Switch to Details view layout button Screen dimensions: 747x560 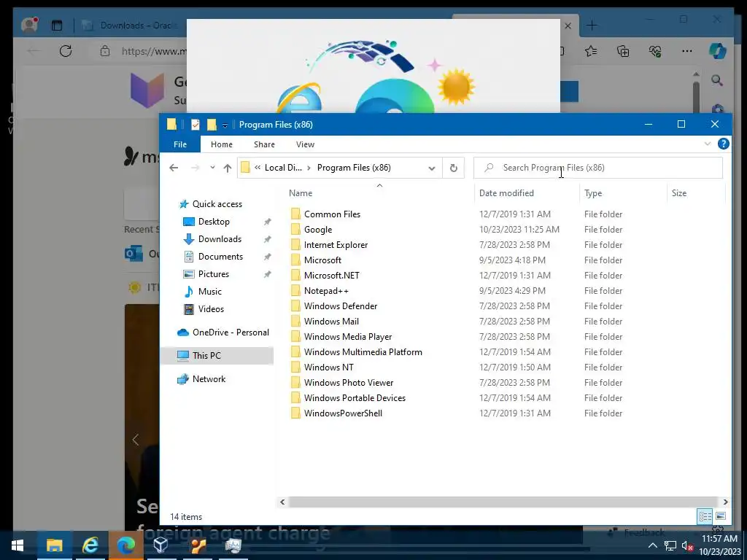click(705, 516)
